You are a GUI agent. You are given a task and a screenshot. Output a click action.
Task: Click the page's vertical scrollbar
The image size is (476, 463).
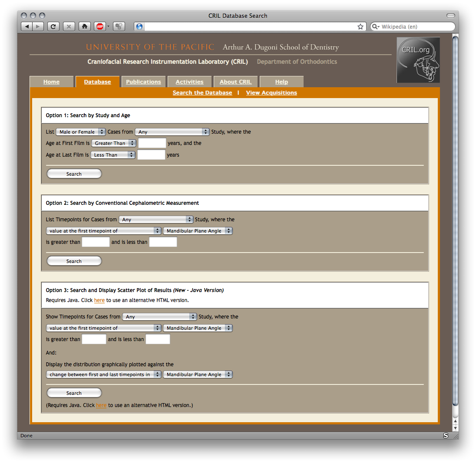[x=455, y=217]
